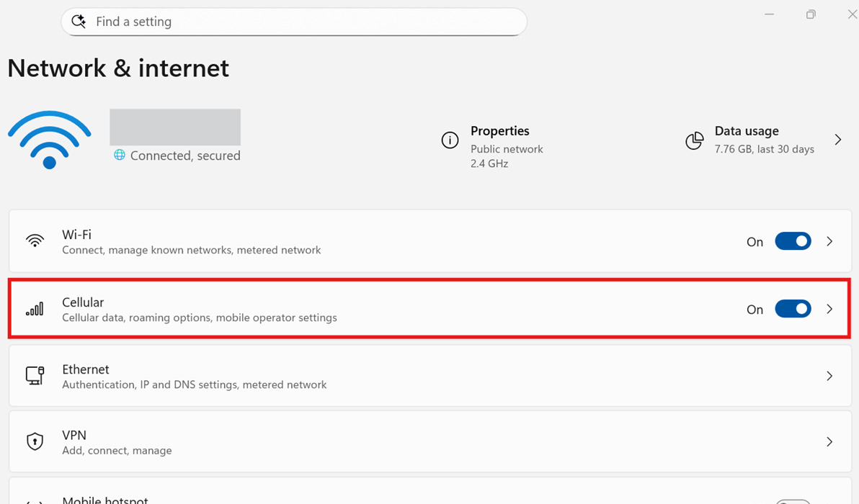Click the Data usage pie chart icon
Image resolution: width=859 pixels, height=504 pixels.
[694, 140]
